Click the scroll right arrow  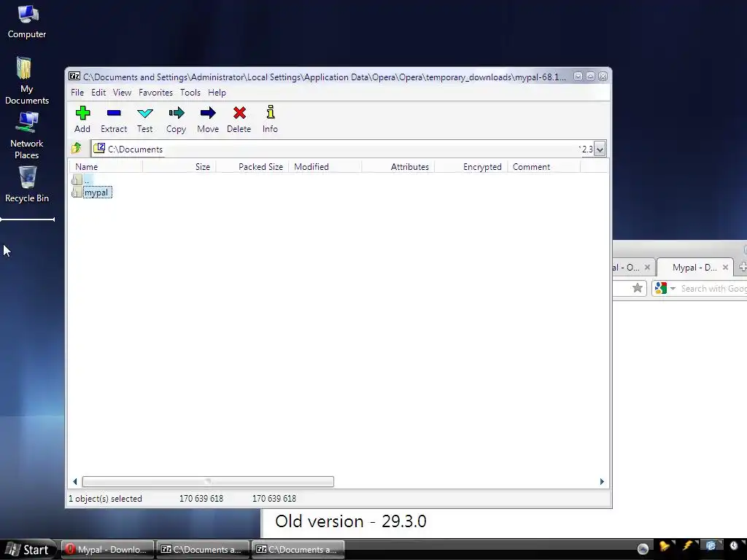point(602,481)
